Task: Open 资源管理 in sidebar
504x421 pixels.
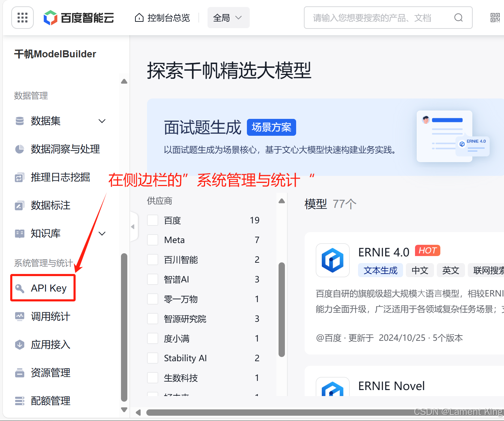Action: click(x=51, y=373)
